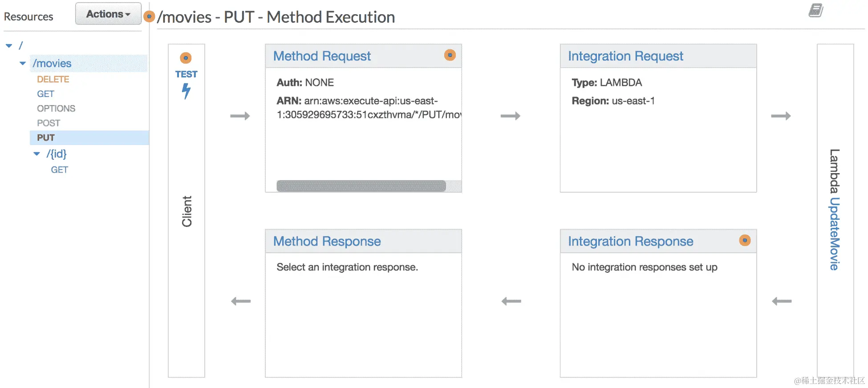Click orange dot in Method Request header
Image resolution: width=868 pixels, height=388 pixels.
click(450, 55)
